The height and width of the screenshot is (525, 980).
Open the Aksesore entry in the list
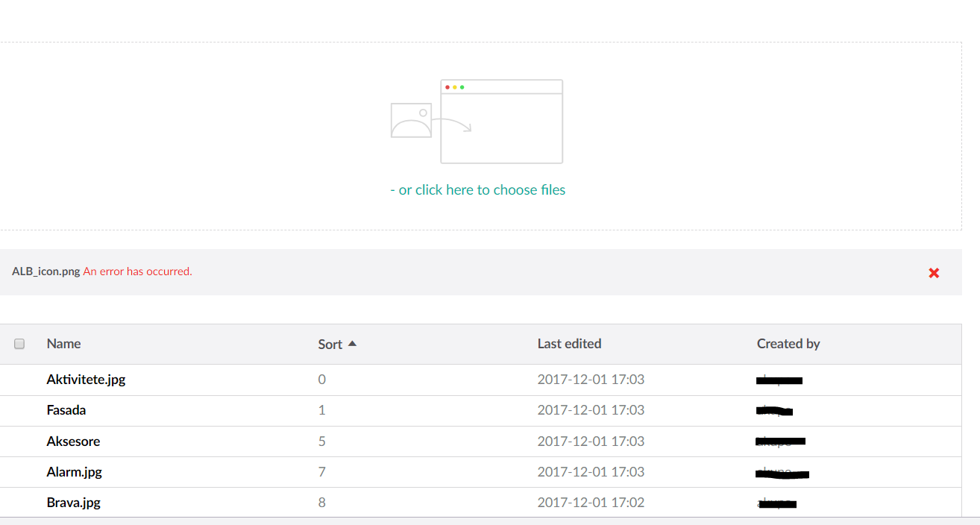[x=73, y=441]
